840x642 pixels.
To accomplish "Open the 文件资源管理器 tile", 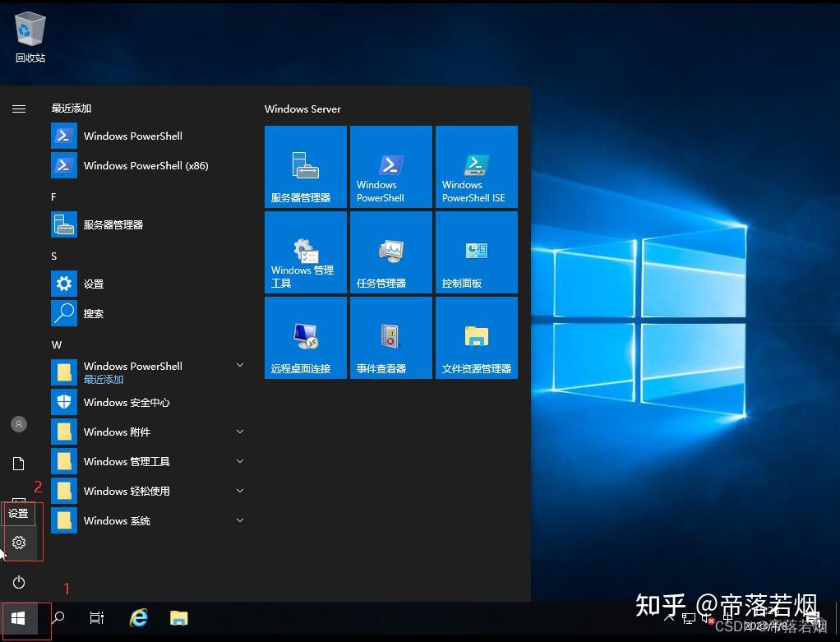I will [476, 337].
